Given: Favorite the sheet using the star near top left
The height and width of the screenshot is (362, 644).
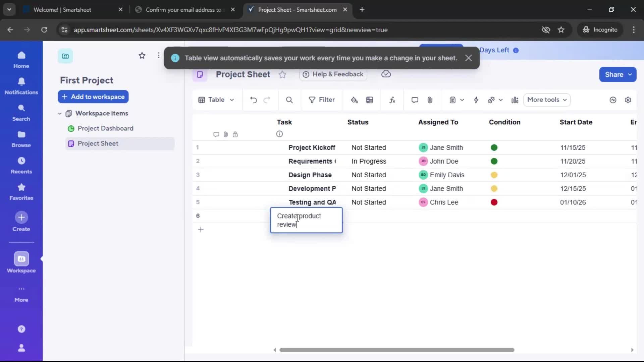Looking at the screenshot, I should [142, 56].
